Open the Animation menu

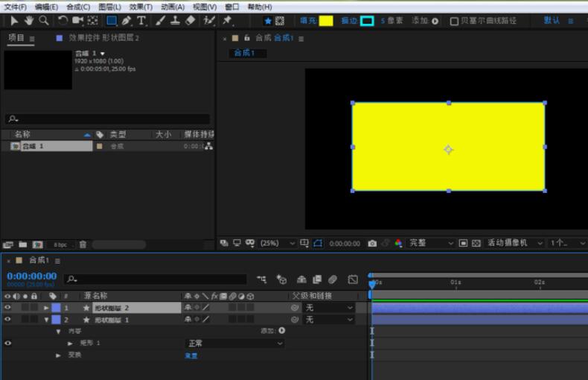click(x=173, y=7)
